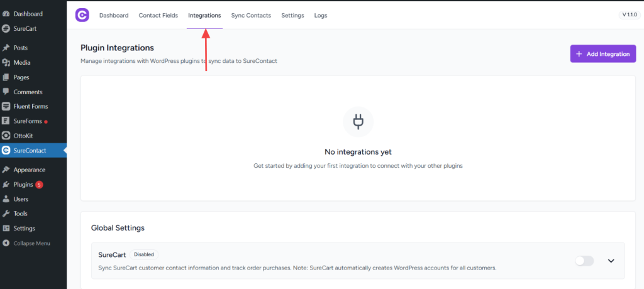Switch to the Contact Fields tab
This screenshot has width=644, height=289.
[158, 15]
